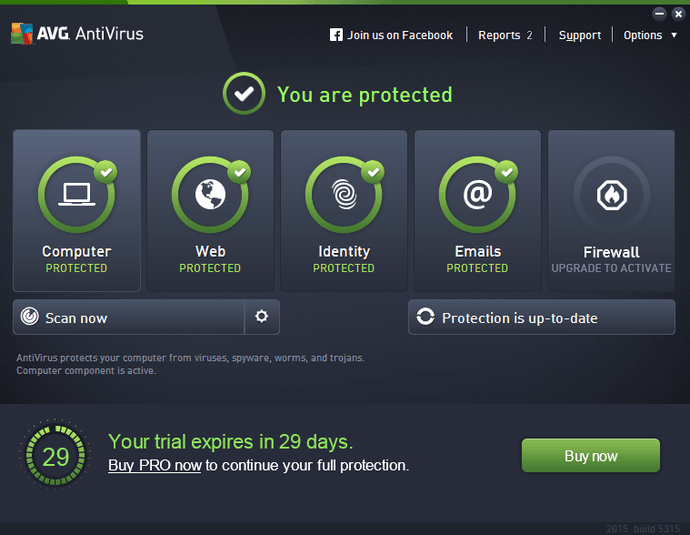The height and width of the screenshot is (535, 690).
Task: Minimize the AVG AntiVirus window
Action: [x=659, y=14]
